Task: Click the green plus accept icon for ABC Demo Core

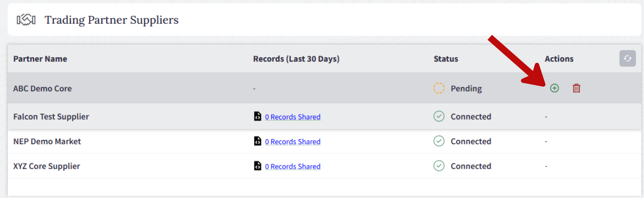Action: [554, 88]
